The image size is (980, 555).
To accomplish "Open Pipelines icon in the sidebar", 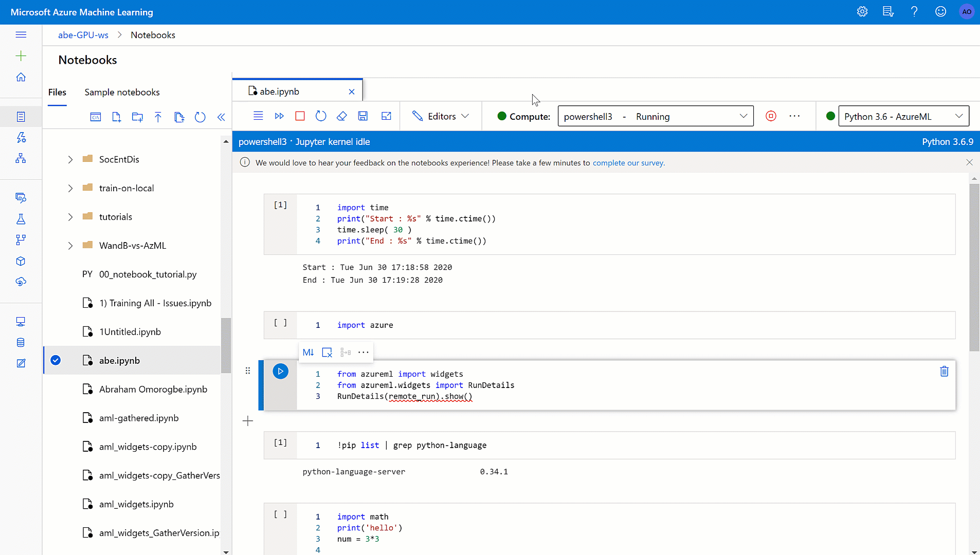I will pyautogui.click(x=21, y=240).
